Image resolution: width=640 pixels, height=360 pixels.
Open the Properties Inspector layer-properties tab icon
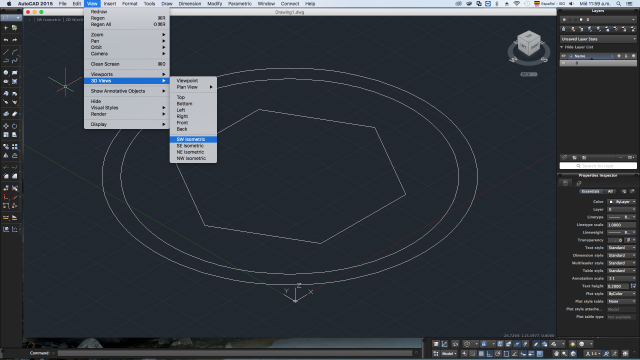coord(579,183)
